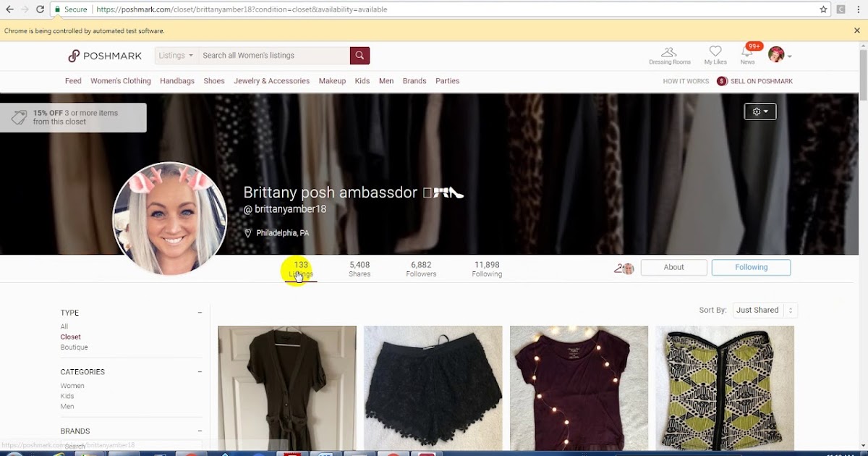The height and width of the screenshot is (456, 868).
Task: Open Dressing Rooms via hanger icon
Action: click(669, 51)
